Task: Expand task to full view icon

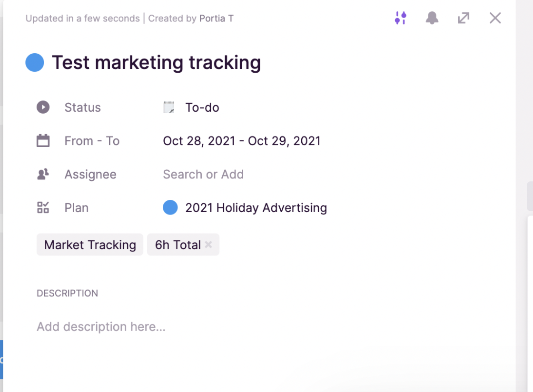Action: (x=464, y=18)
